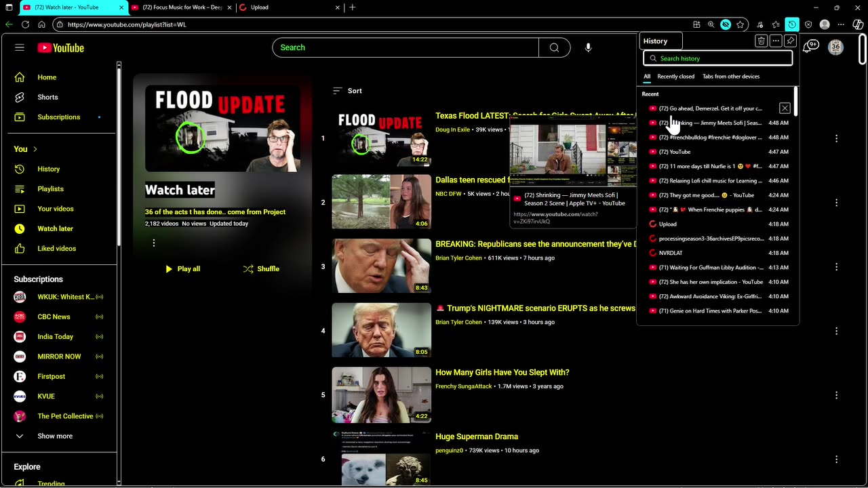The height and width of the screenshot is (488, 868).
Task: Open the Flood Update playlist cover thumbnail
Action: [222, 128]
